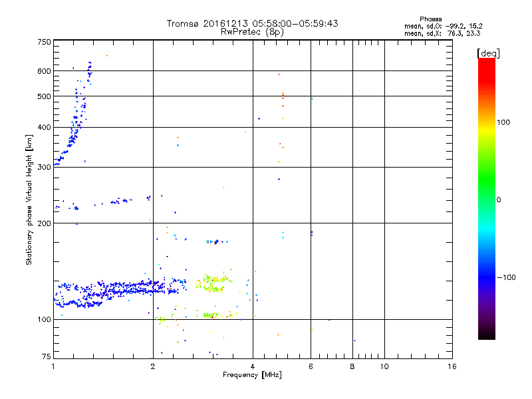532x399 pixels.
Task: Click the black bottom of the colorbar
Action: tap(487, 334)
